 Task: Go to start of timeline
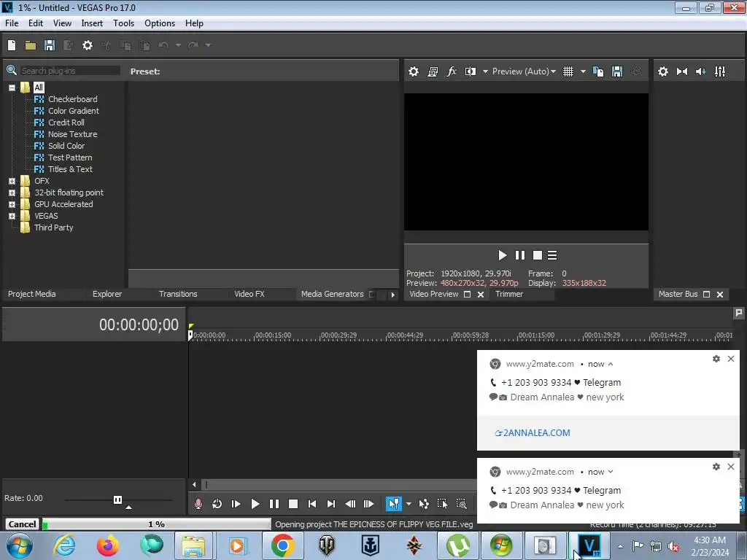pyautogui.click(x=312, y=504)
